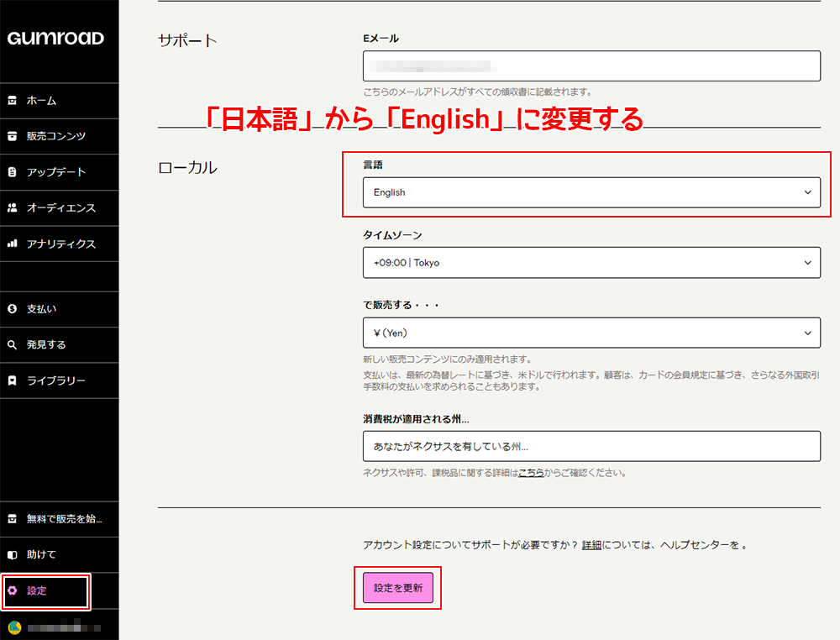Select 助けて in the sidebar
The image size is (840, 640).
pyautogui.click(x=41, y=555)
